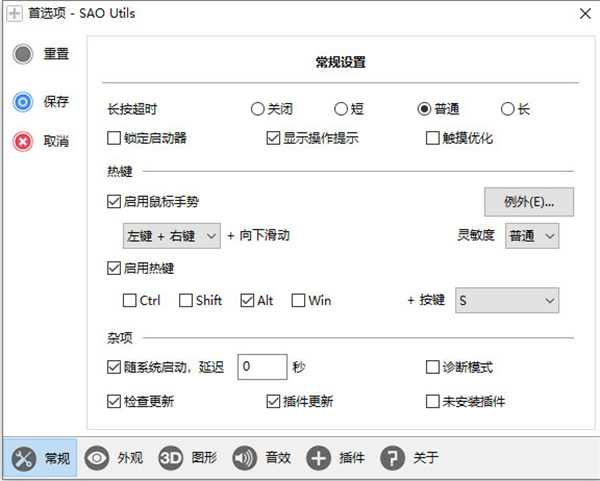This screenshot has width=600, height=481.
Task: Click the red 取消 cancel icon
Action: click(x=23, y=141)
